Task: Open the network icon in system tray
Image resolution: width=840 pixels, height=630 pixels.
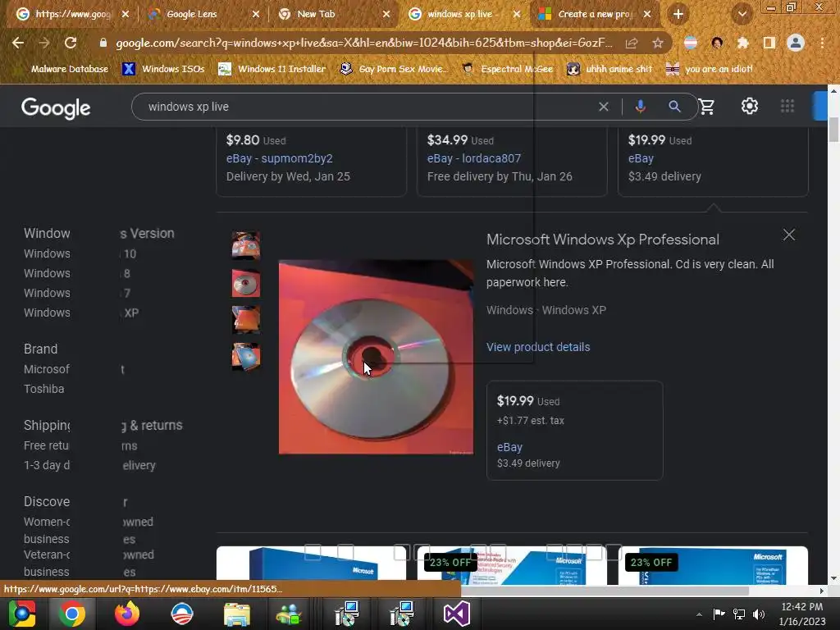Action: pyautogui.click(x=739, y=614)
